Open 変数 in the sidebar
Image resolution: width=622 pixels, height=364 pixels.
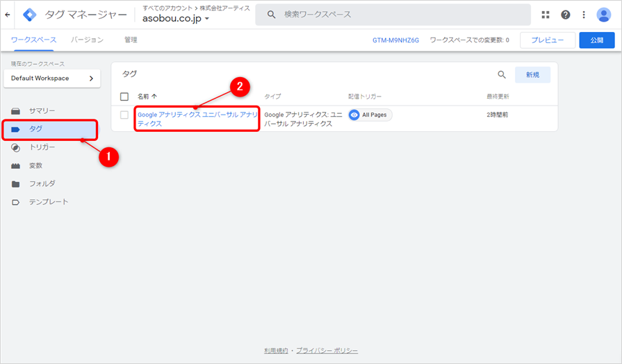point(35,165)
